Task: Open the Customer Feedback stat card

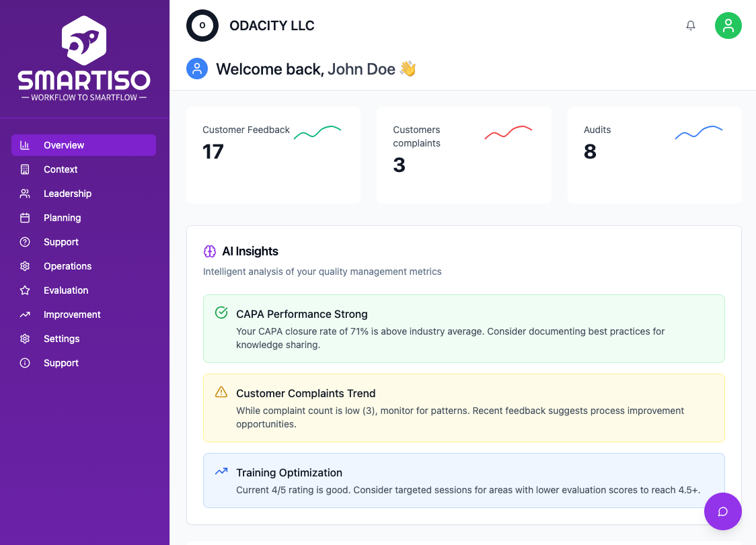Action: (x=273, y=155)
